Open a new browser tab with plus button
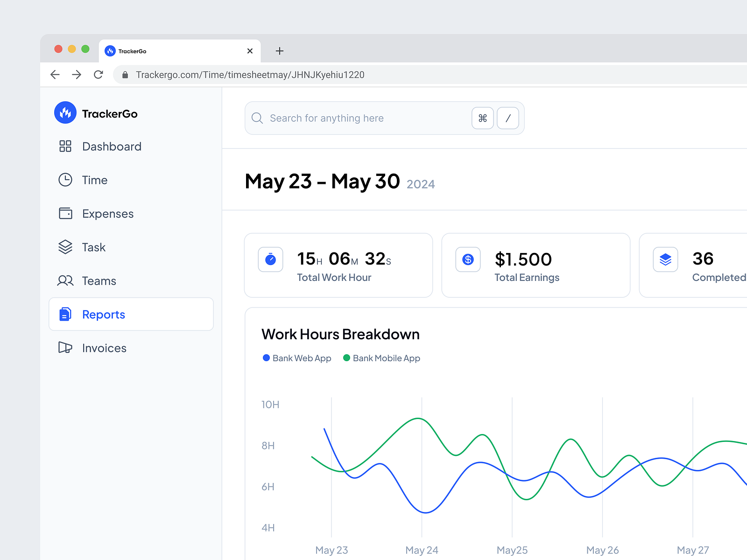 coord(280,51)
